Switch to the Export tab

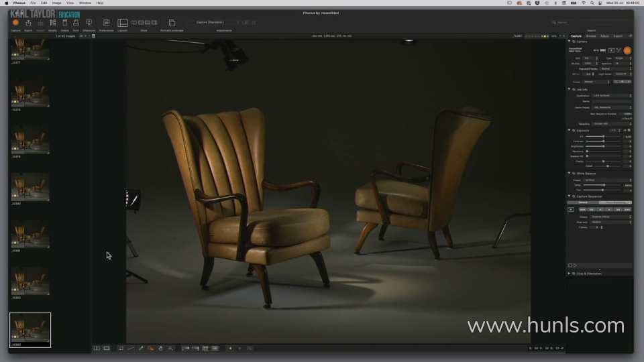click(618, 36)
